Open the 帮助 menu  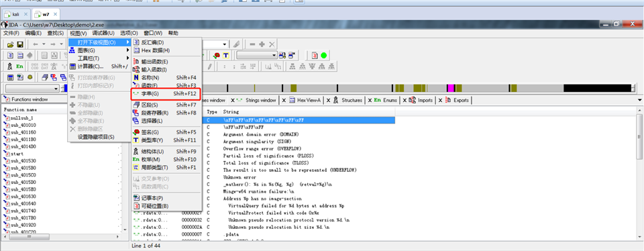coord(173,33)
